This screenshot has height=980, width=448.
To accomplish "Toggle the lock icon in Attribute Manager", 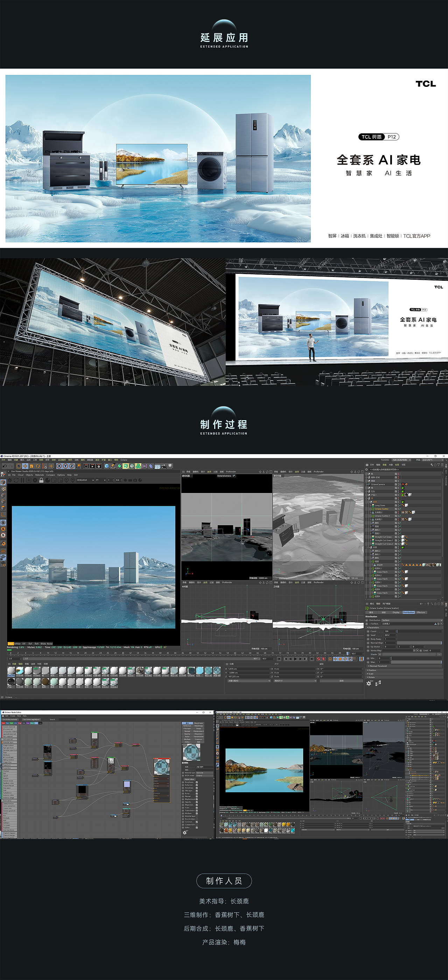I will click(435, 604).
